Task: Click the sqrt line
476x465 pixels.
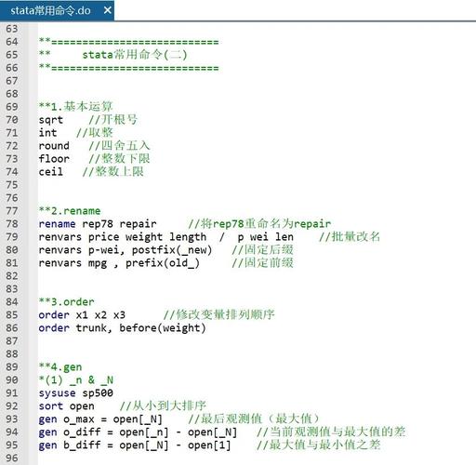Action: [x=88, y=120]
